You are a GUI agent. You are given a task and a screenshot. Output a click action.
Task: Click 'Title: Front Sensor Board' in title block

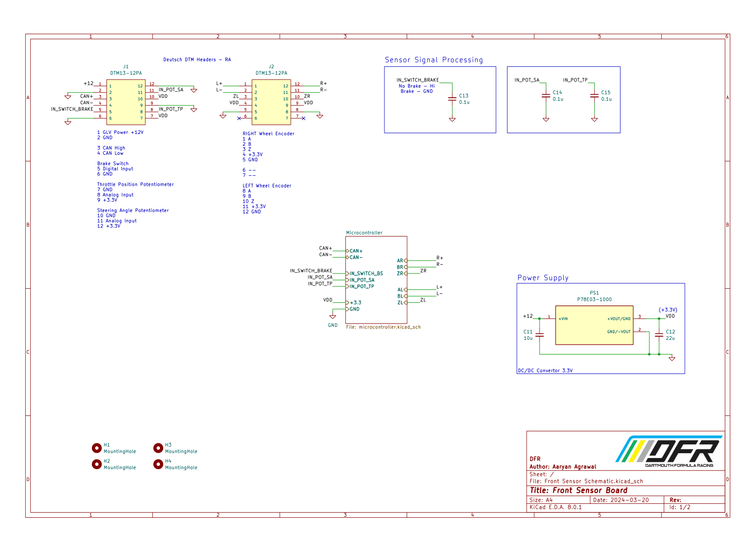click(x=578, y=490)
